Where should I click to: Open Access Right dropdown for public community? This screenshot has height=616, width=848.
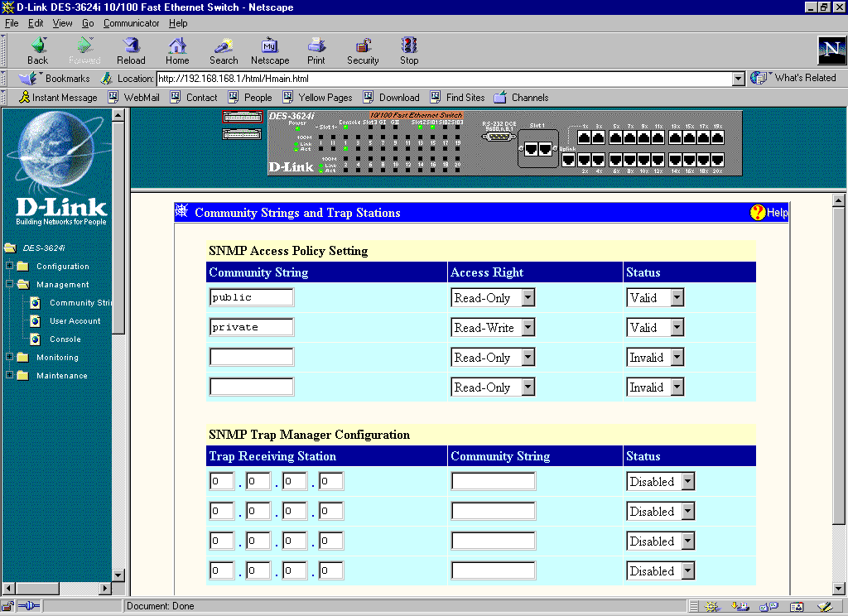coord(528,298)
